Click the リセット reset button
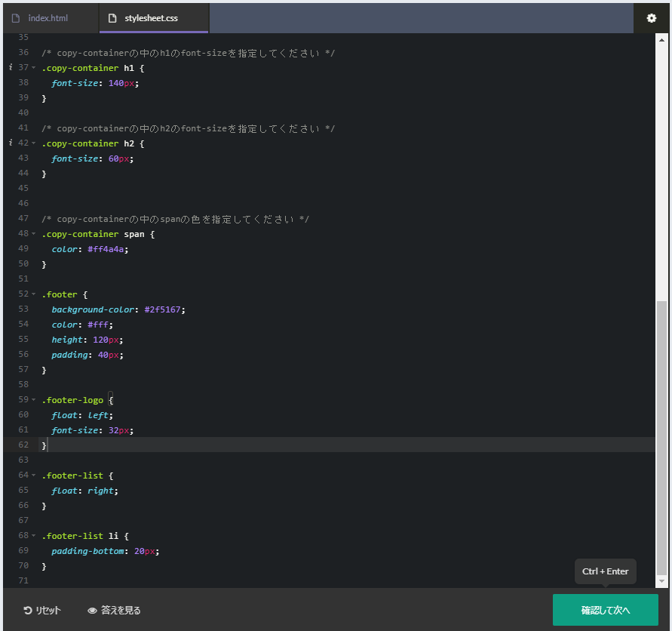The height and width of the screenshot is (631, 672). 42,611
